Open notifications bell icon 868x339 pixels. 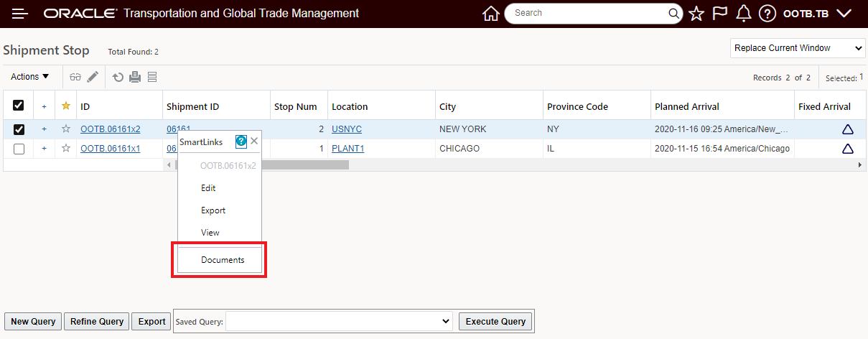tap(744, 14)
